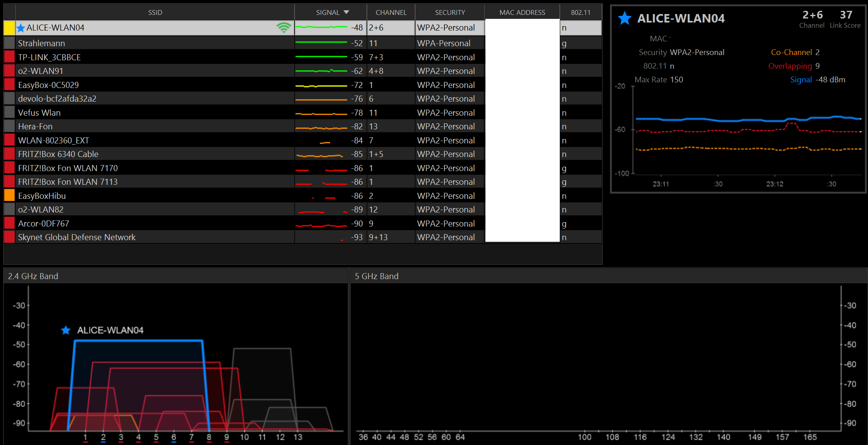Click the orange swatch beside EasyBoxHibu
The width and height of the screenshot is (868, 445).
(9, 196)
